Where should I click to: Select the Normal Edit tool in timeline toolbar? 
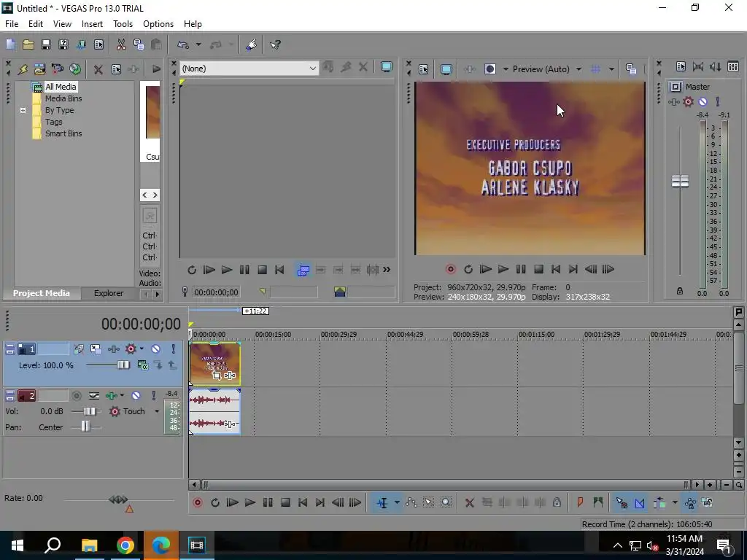(382, 502)
